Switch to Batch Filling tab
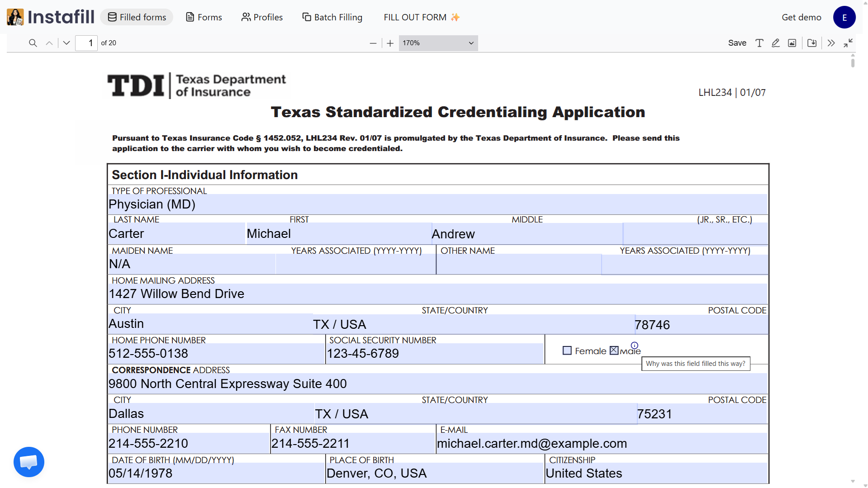Screen dimensions: 868x488 pos(332,17)
